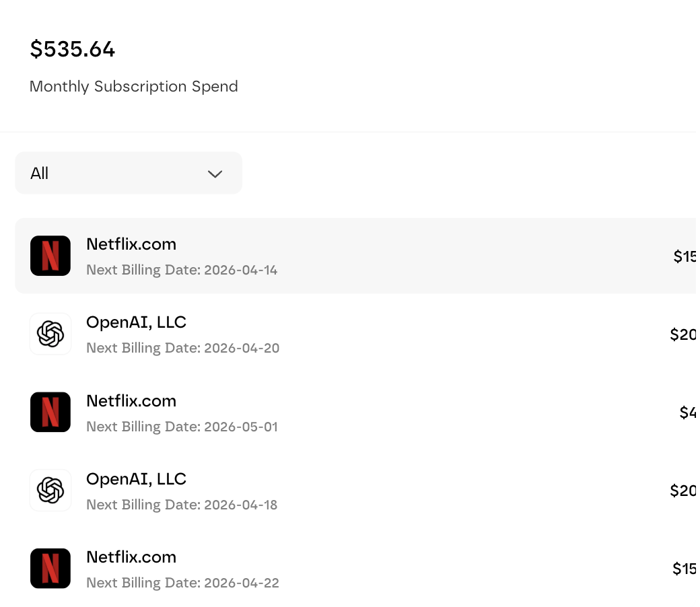The width and height of the screenshot is (700, 607).
Task: Select the Netflix icon on the 2026-04-22 row
Action: pyautogui.click(x=50, y=569)
